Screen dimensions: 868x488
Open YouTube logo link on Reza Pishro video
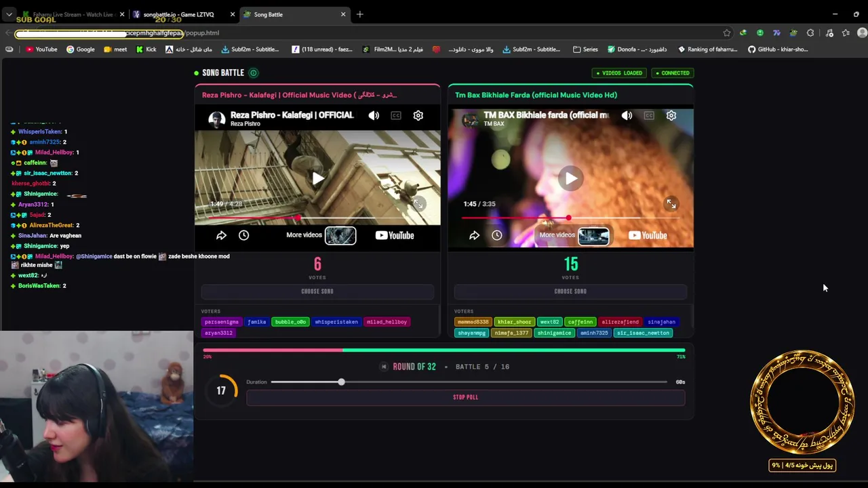coord(395,235)
